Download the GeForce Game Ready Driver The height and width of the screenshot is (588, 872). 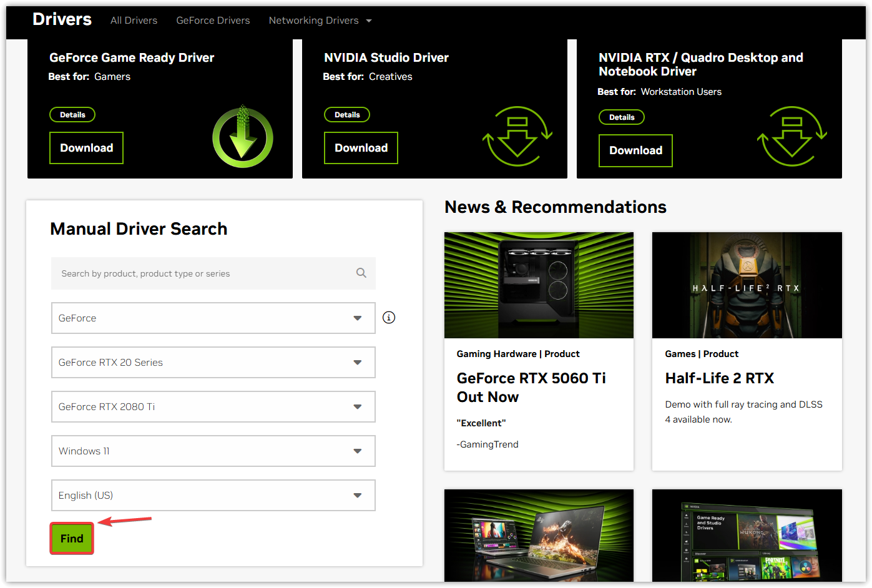click(86, 148)
